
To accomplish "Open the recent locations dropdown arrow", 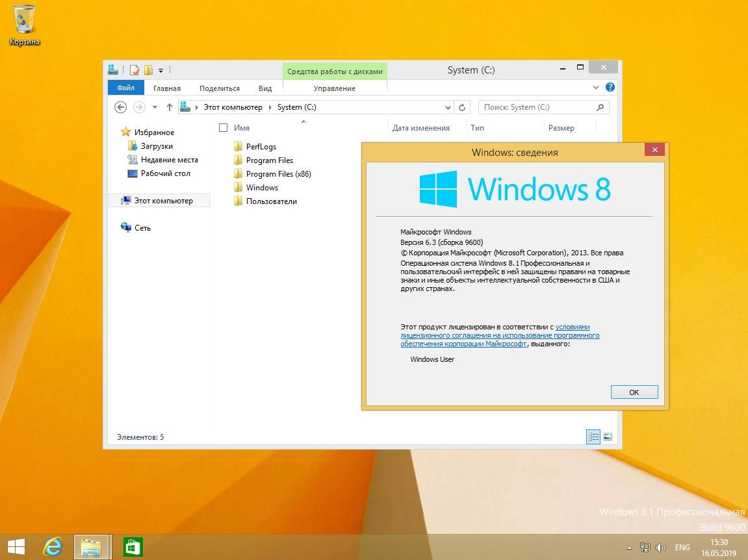I will click(x=155, y=107).
